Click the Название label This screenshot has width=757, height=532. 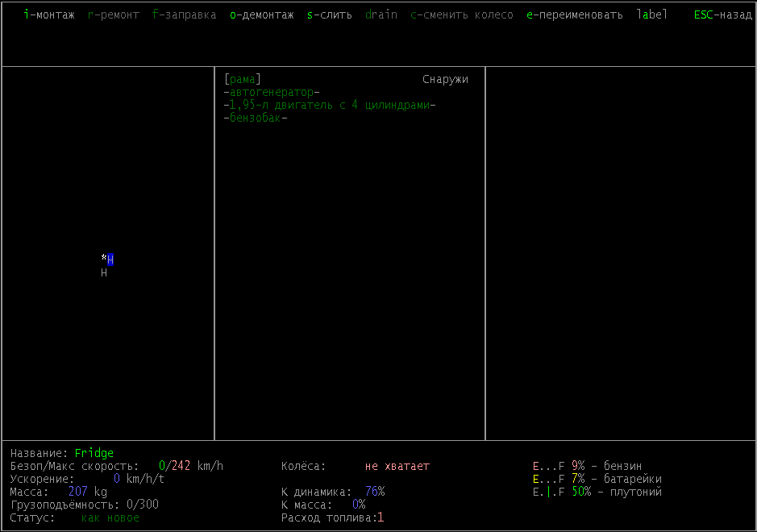(x=40, y=453)
